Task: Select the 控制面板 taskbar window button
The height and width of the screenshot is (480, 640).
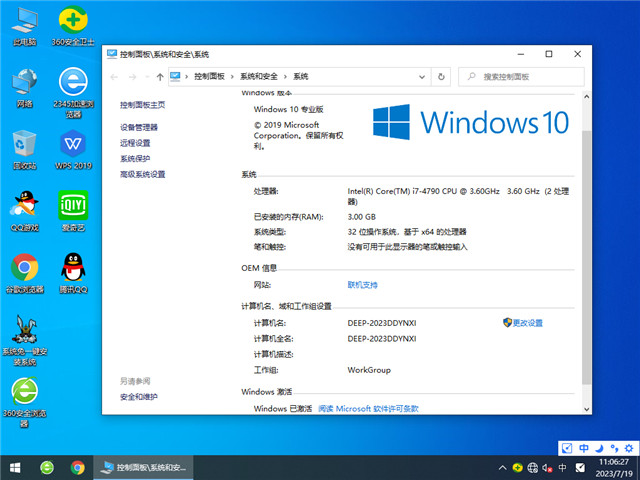Action: point(143,467)
